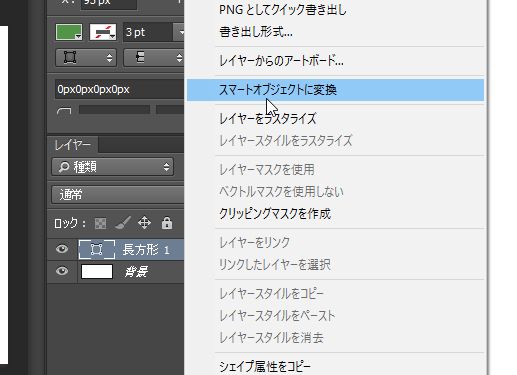Hide the 長方形 1 layer
Screen dimensions: 517x375
pyautogui.click(x=62, y=249)
